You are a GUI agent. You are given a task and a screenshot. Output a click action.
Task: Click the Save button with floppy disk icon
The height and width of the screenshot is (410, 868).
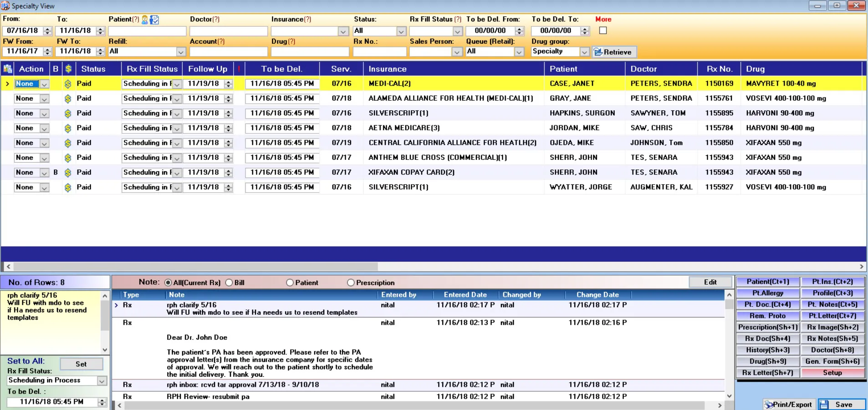pos(841,404)
